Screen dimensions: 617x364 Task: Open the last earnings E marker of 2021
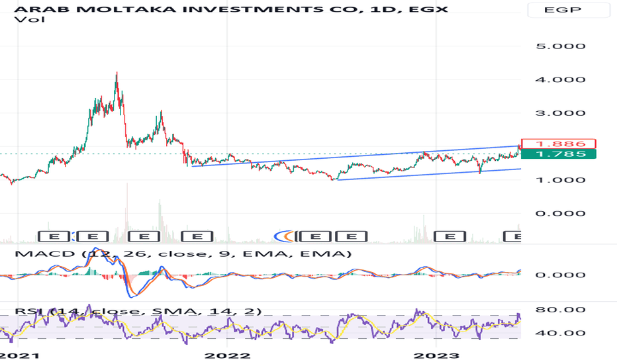(197, 236)
